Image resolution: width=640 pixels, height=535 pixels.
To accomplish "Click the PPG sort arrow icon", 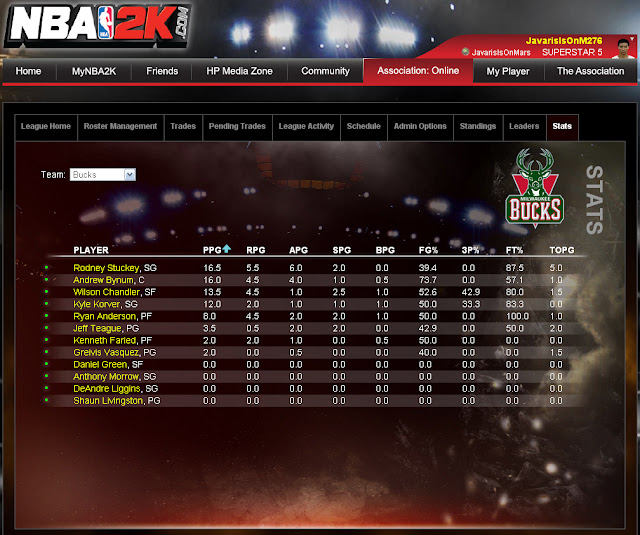I will coord(227,249).
